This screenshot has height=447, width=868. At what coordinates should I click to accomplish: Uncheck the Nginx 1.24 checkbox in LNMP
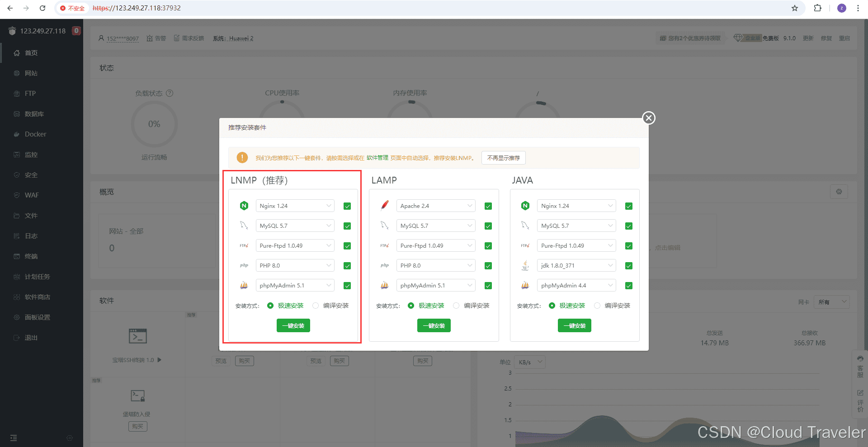(x=347, y=206)
